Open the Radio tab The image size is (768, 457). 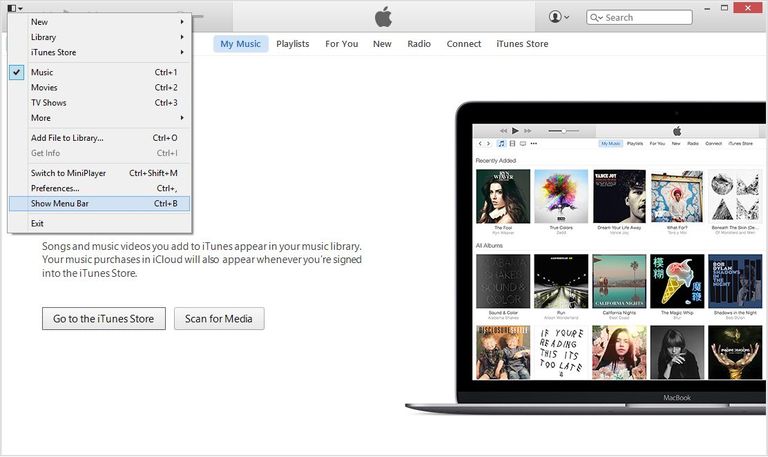[x=419, y=44]
